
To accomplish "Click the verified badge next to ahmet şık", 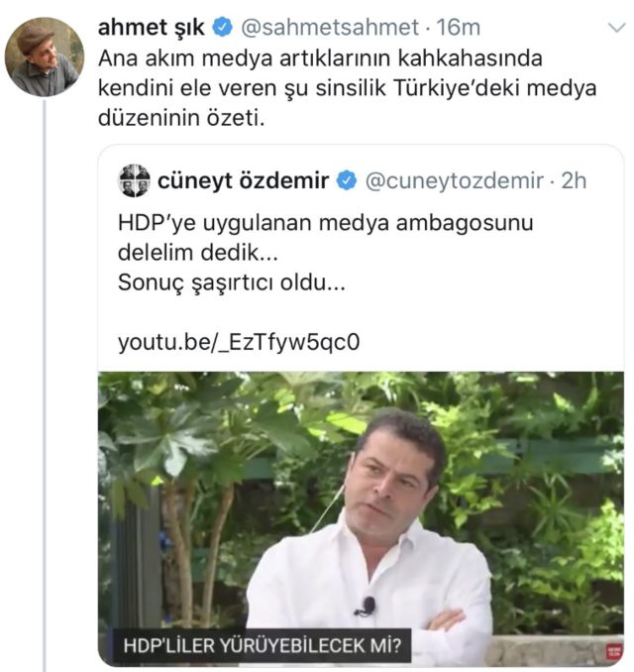I will click(222, 28).
